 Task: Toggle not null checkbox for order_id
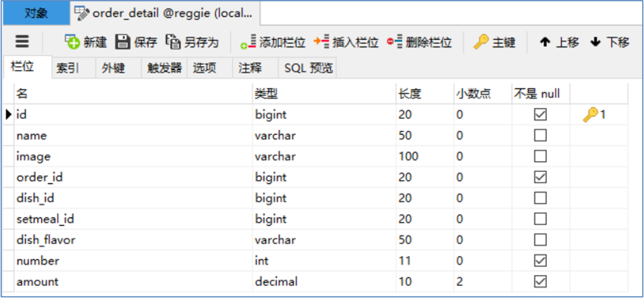click(540, 177)
